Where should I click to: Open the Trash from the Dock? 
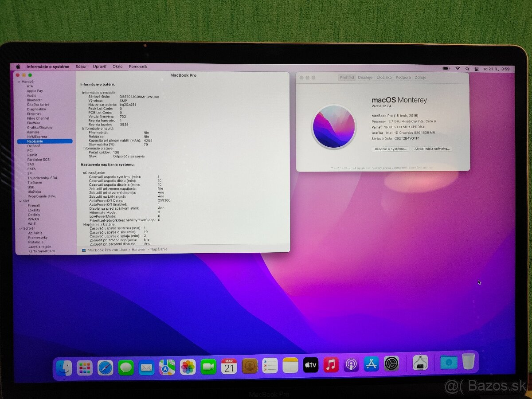[x=468, y=365]
